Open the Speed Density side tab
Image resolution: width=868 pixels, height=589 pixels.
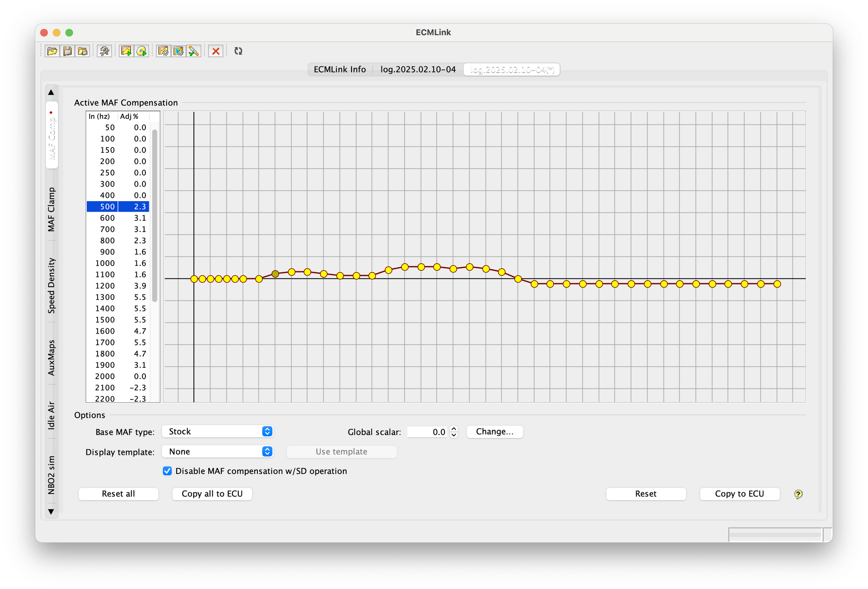click(52, 285)
